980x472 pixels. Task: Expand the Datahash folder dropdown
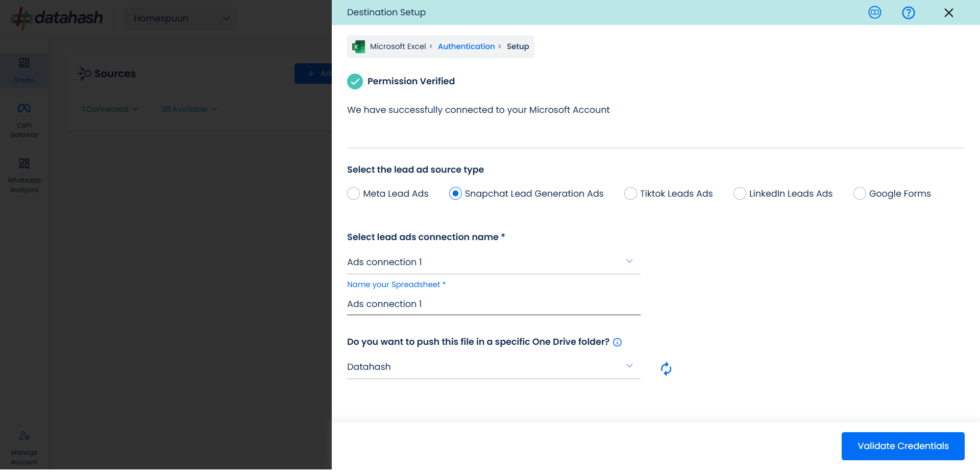[494, 367]
